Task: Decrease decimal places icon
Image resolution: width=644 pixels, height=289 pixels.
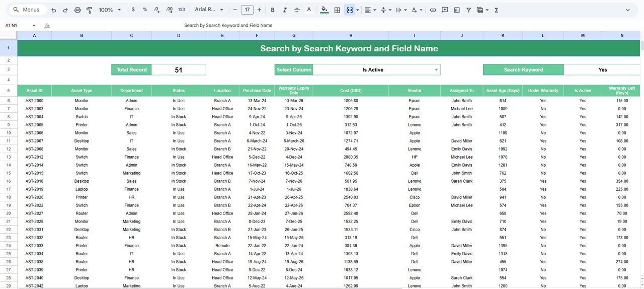Action: [x=157, y=10]
